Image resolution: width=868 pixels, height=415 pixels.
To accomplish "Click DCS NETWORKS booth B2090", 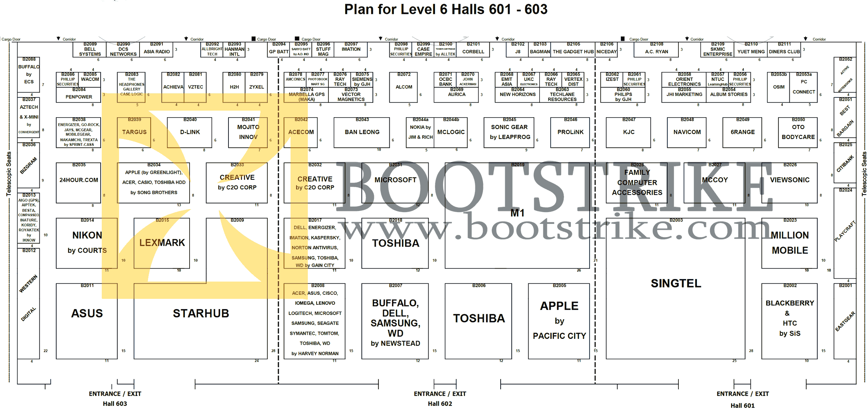I will click(x=123, y=50).
